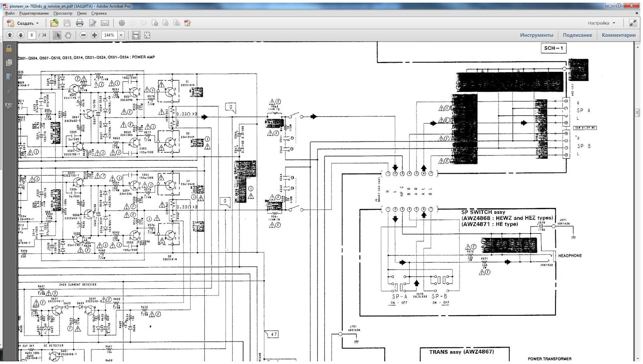The image size is (643, 364).
Task: Toggle read mode icon at toolbar right
Action: point(633,23)
